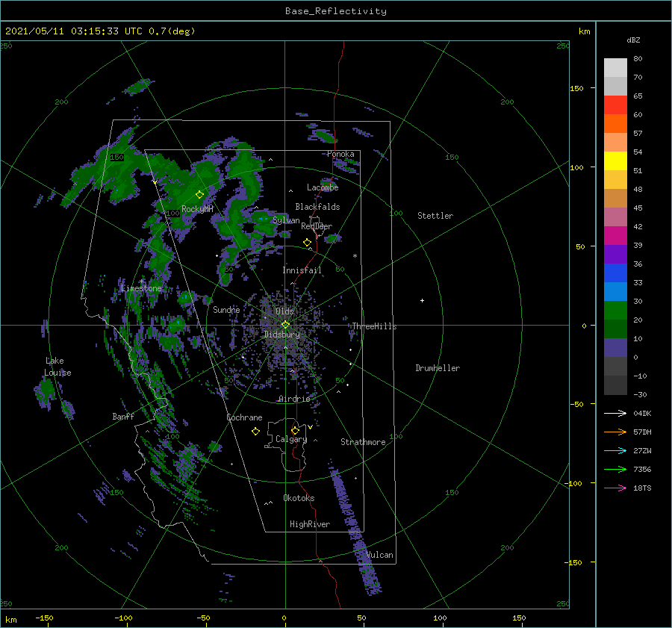Click the orange 57DM arrow in legend
Image resolution: width=672 pixels, height=628 pixels.
tap(615, 432)
